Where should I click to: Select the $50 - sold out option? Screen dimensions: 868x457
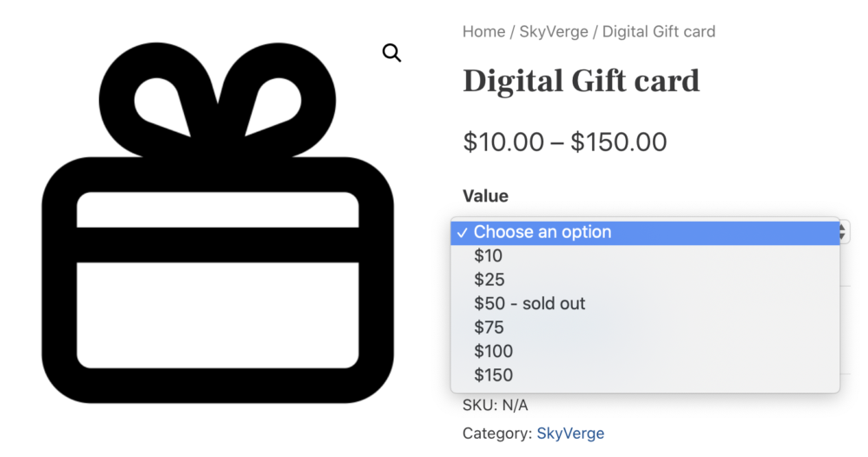coord(646,303)
